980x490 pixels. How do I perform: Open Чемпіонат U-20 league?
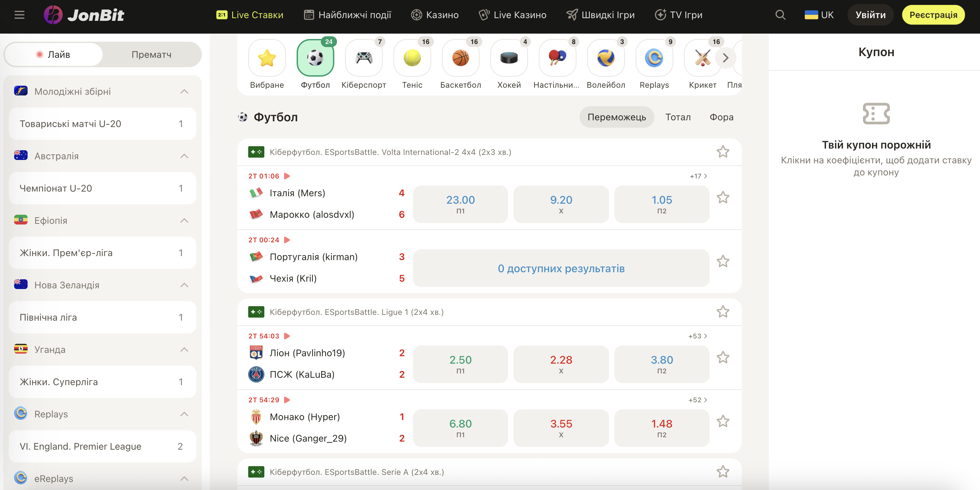(102, 189)
